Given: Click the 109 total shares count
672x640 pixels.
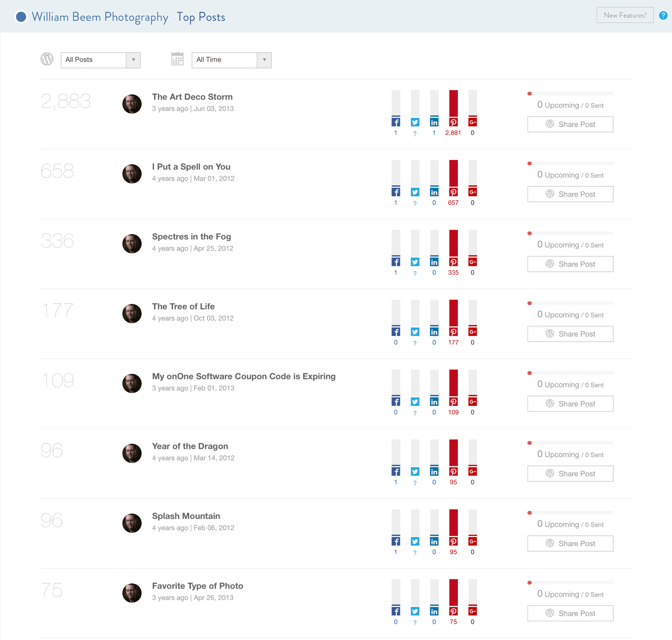Looking at the screenshot, I should [x=58, y=380].
